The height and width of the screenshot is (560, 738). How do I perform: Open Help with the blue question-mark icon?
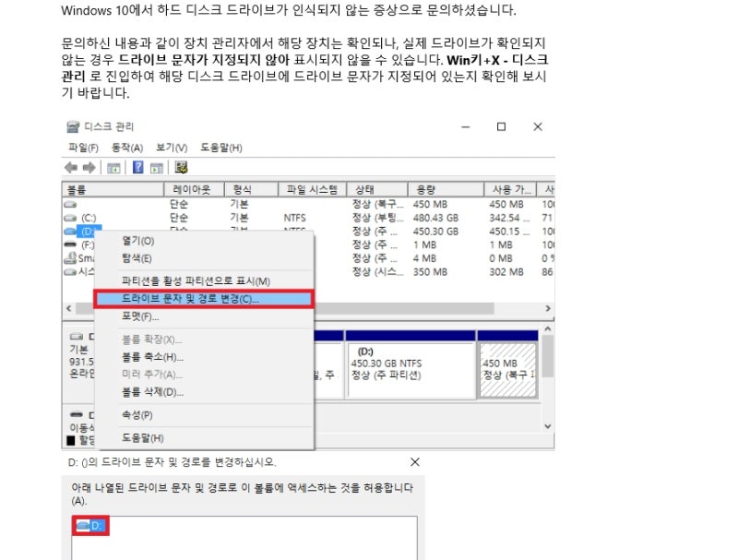137,168
